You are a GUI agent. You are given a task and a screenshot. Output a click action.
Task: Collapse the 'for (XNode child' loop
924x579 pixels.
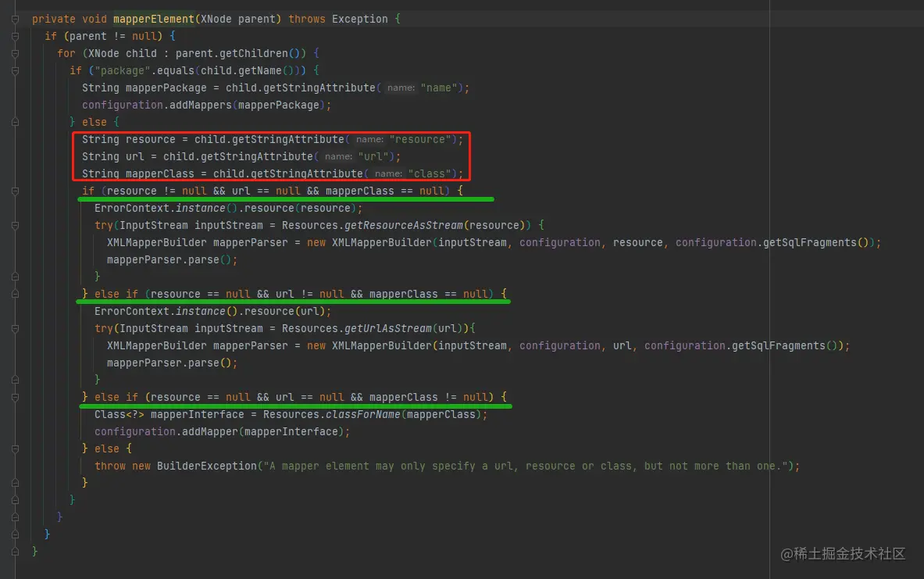pyautogui.click(x=15, y=53)
